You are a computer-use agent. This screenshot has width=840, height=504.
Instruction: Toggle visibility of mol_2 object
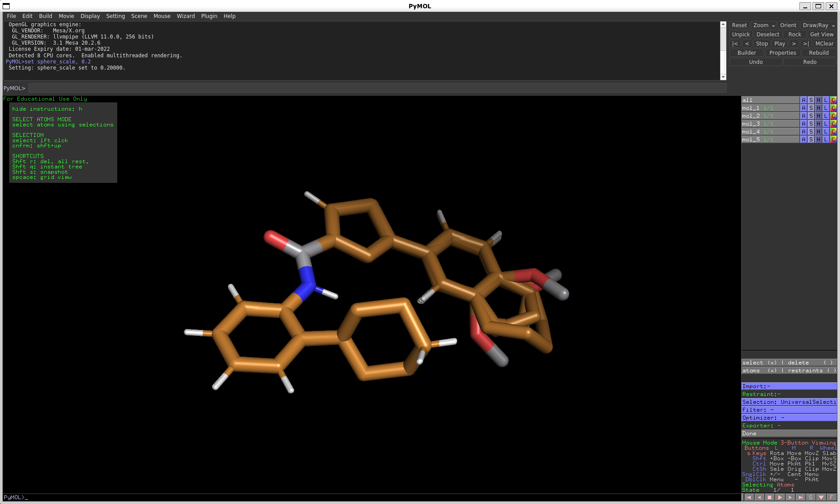point(770,116)
